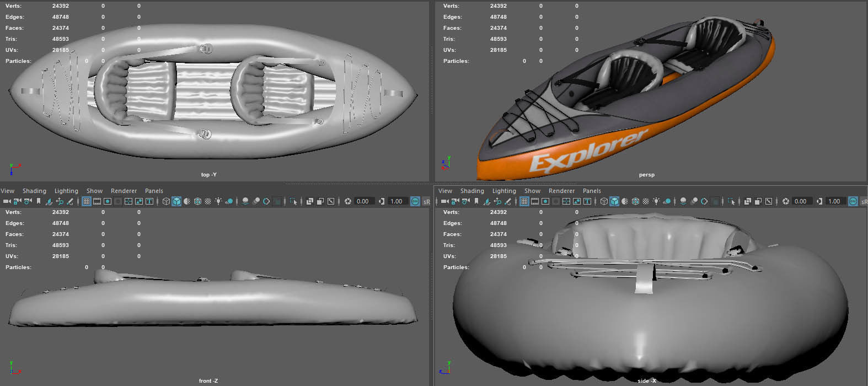Open Lighting menu of side -X panel
This screenshot has height=386, width=868.
click(504, 191)
